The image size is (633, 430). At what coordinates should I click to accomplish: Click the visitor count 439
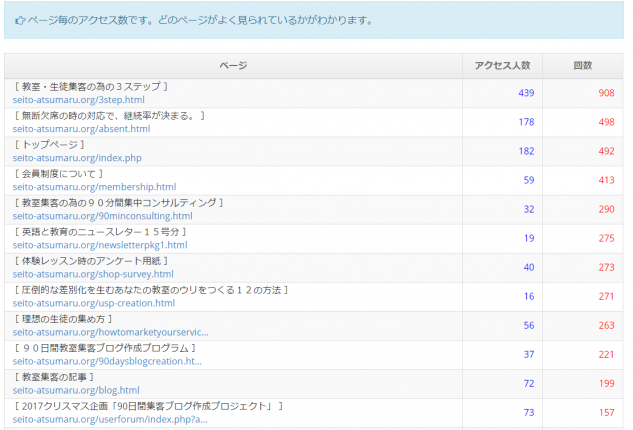click(526, 93)
